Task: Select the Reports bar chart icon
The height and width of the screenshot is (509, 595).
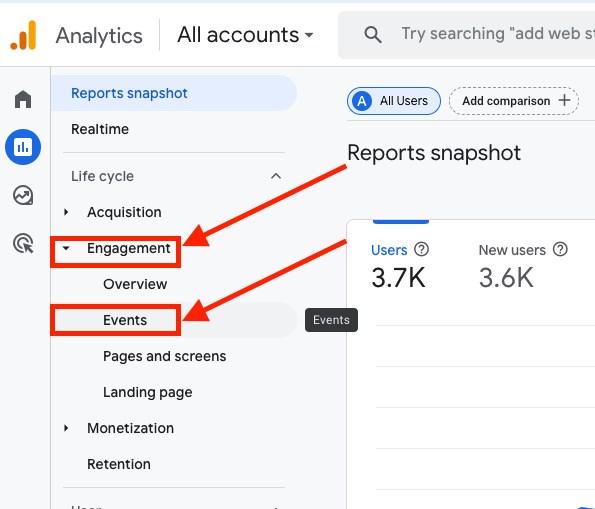Action: (x=23, y=147)
